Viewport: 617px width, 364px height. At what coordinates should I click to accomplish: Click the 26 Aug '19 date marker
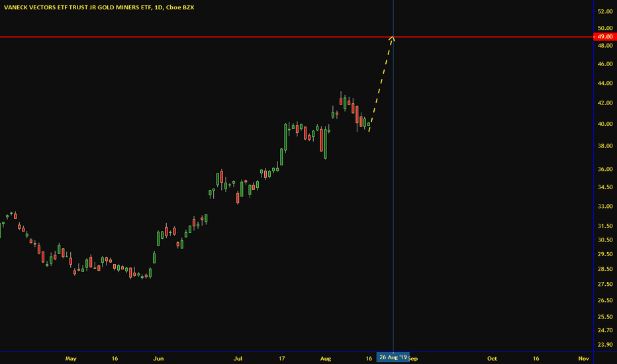[x=393, y=357]
